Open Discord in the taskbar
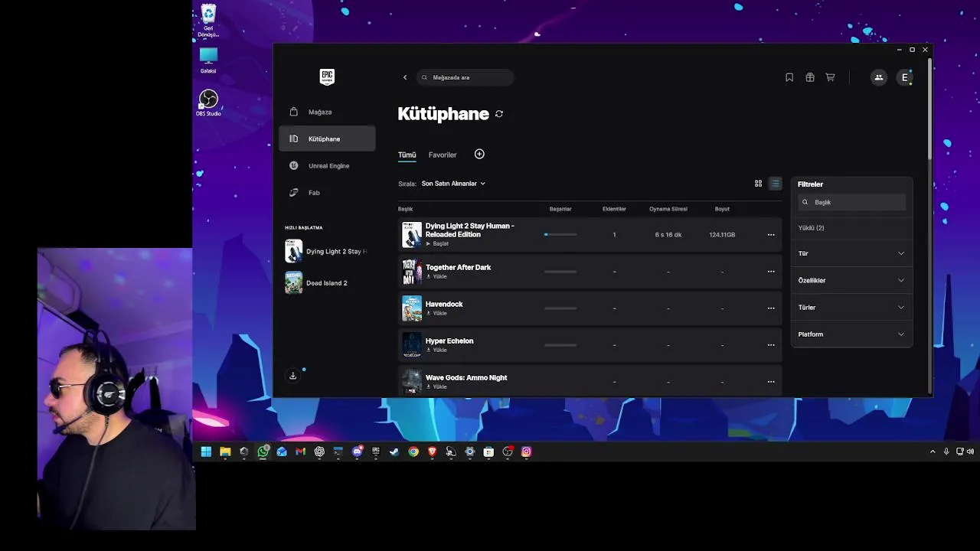Image resolution: width=980 pixels, height=551 pixels. click(357, 452)
